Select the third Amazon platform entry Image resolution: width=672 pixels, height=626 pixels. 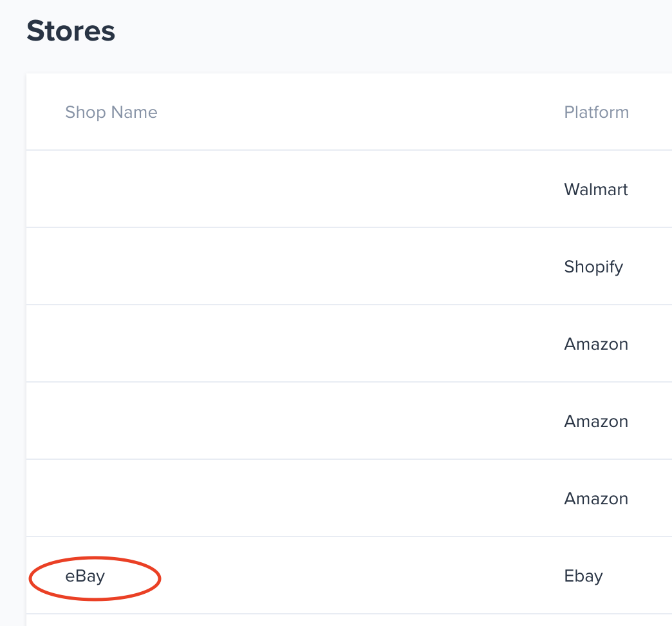(596, 498)
